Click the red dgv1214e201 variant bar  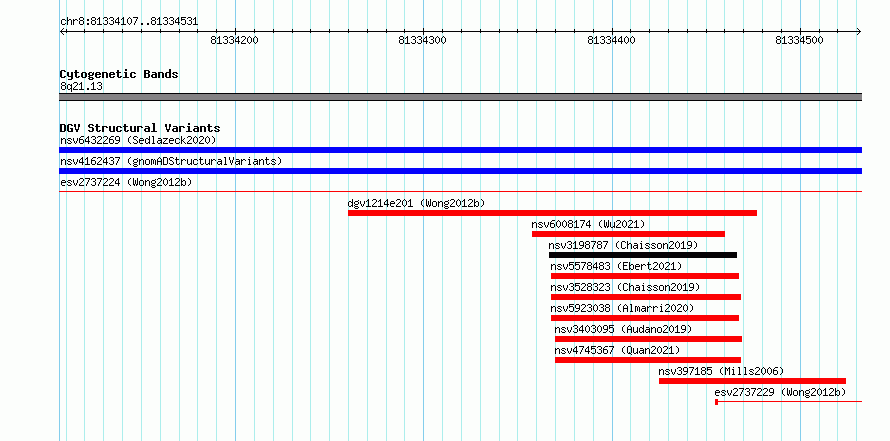coord(552,213)
